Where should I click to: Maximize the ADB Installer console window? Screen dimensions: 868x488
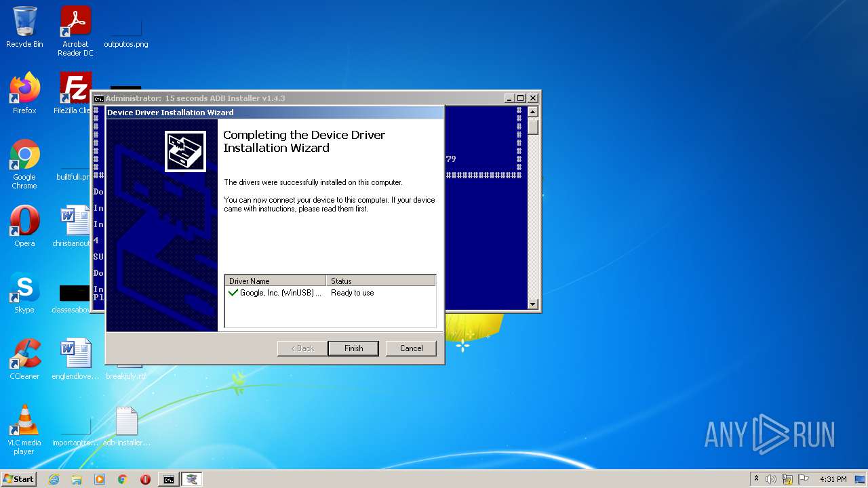pos(521,98)
